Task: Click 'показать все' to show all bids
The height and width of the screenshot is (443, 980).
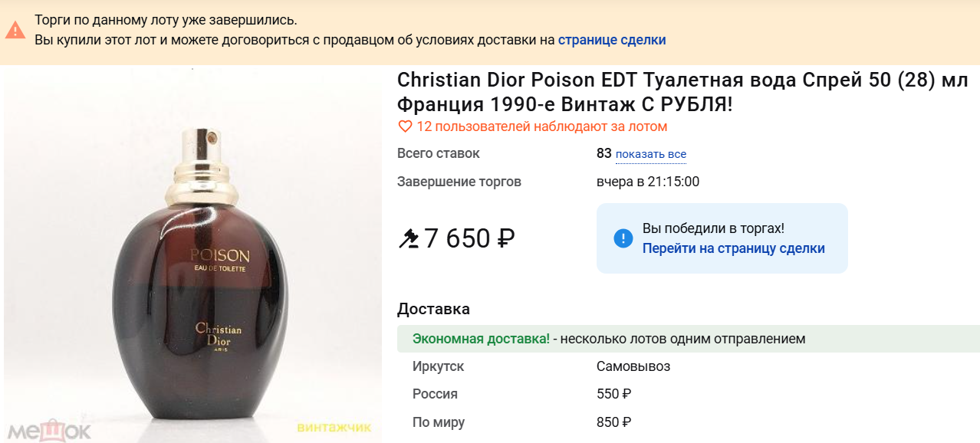Action: click(650, 154)
